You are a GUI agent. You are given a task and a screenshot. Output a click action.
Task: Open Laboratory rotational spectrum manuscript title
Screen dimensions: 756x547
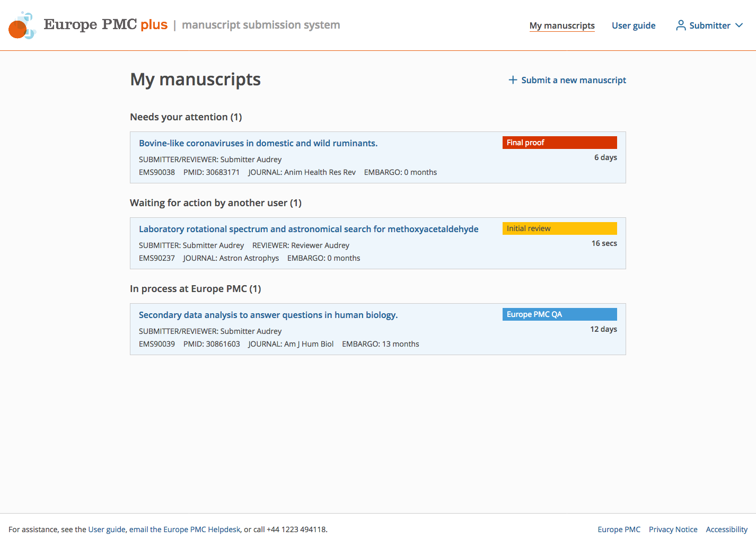click(309, 229)
